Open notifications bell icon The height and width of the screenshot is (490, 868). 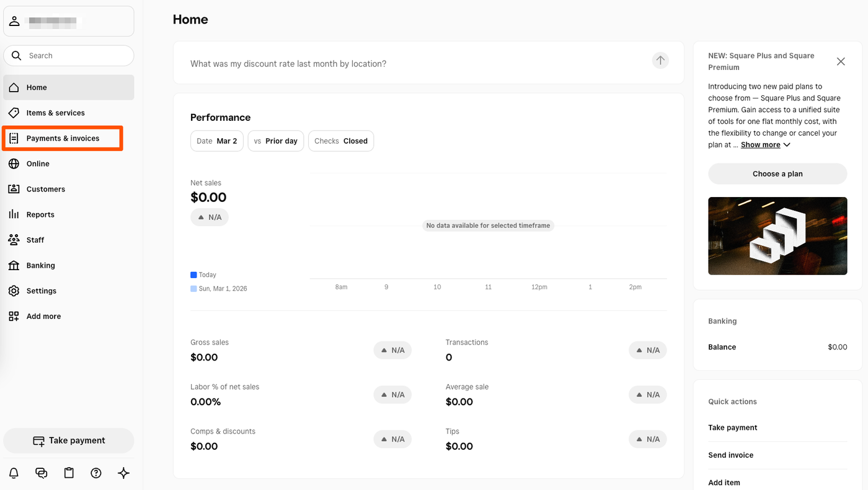point(14,473)
